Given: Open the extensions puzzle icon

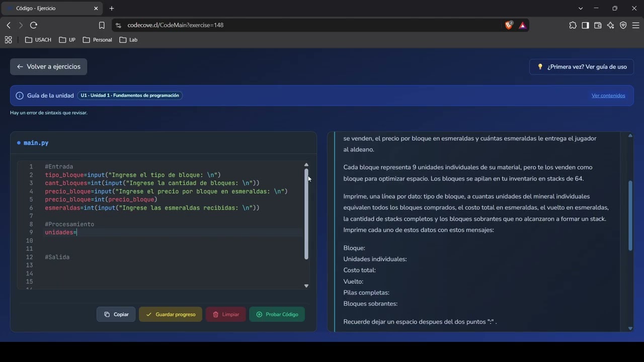Looking at the screenshot, I should click(573, 25).
